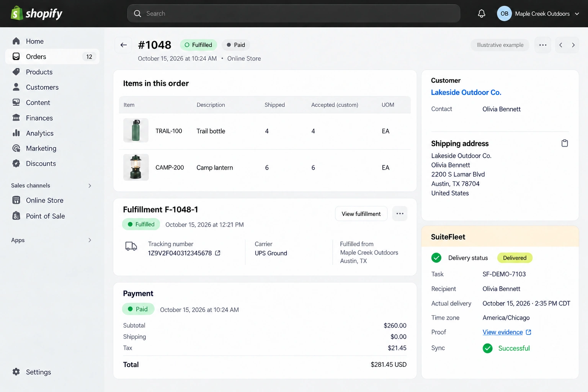Image resolution: width=588 pixels, height=392 pixels.
Task: Click the View evidence link
Action: 503,332
